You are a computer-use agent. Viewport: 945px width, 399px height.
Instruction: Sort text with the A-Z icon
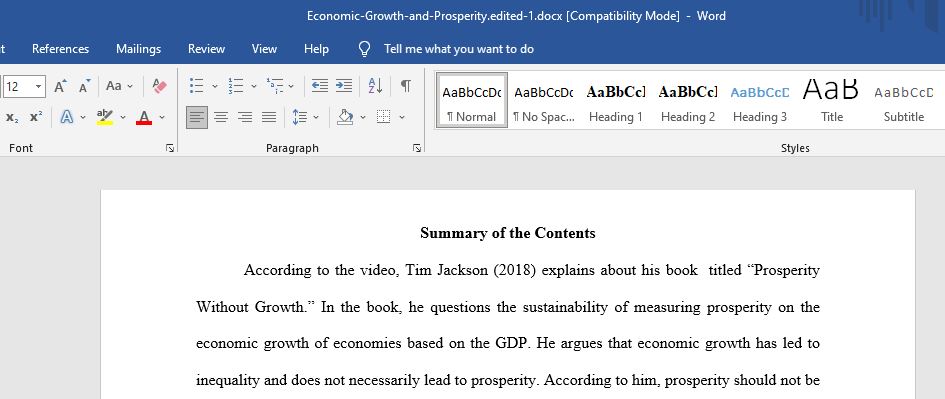(375, 86)
